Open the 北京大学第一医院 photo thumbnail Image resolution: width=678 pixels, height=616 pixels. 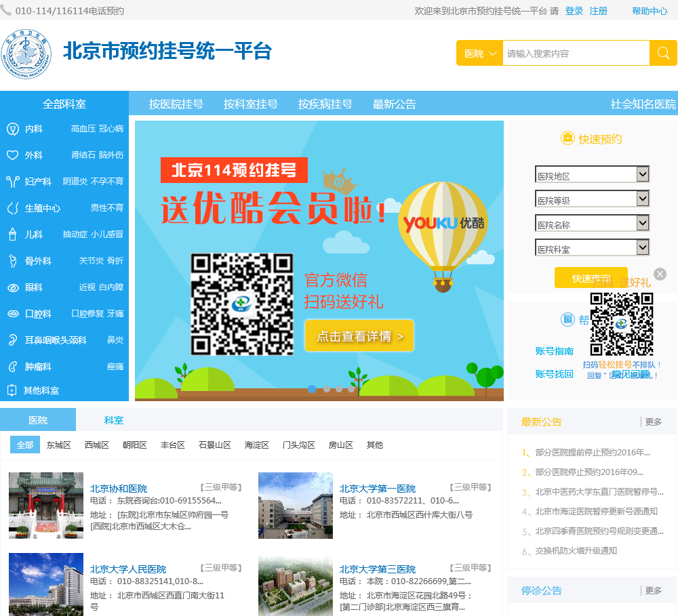click(296, 505)
